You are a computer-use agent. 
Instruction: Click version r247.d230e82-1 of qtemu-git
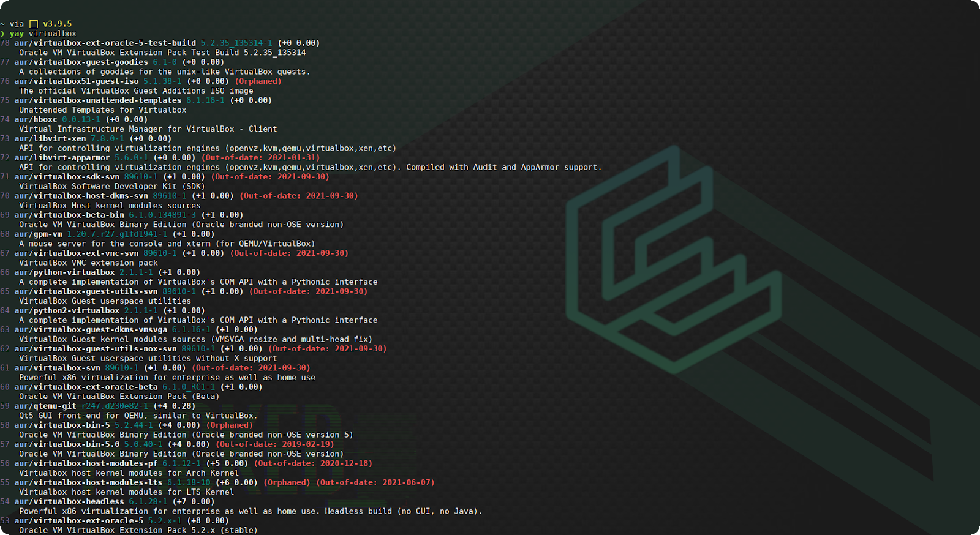(x=115, y=406)
